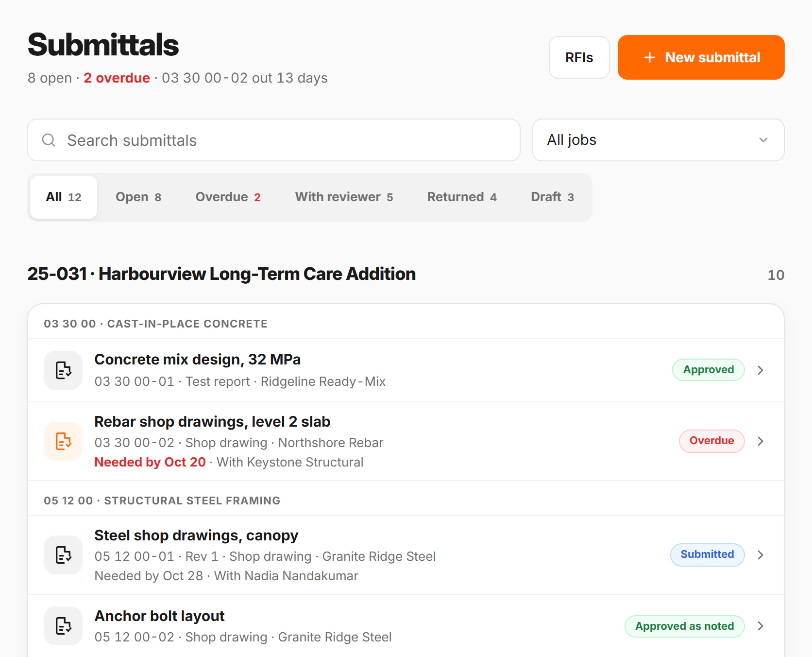Click the Approved as noted badge
This screenshot has height=657, width=812.
click(685, 626)
